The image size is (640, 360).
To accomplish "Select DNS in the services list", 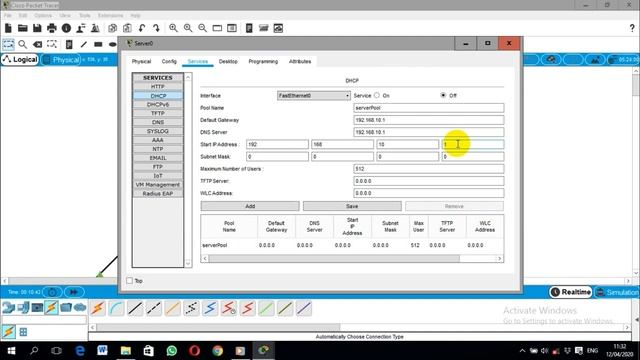I will tap(158, 122).
